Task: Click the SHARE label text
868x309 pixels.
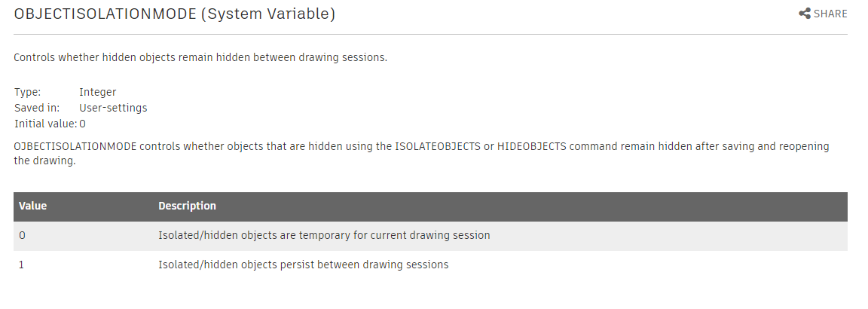Action: coord(830,14)
